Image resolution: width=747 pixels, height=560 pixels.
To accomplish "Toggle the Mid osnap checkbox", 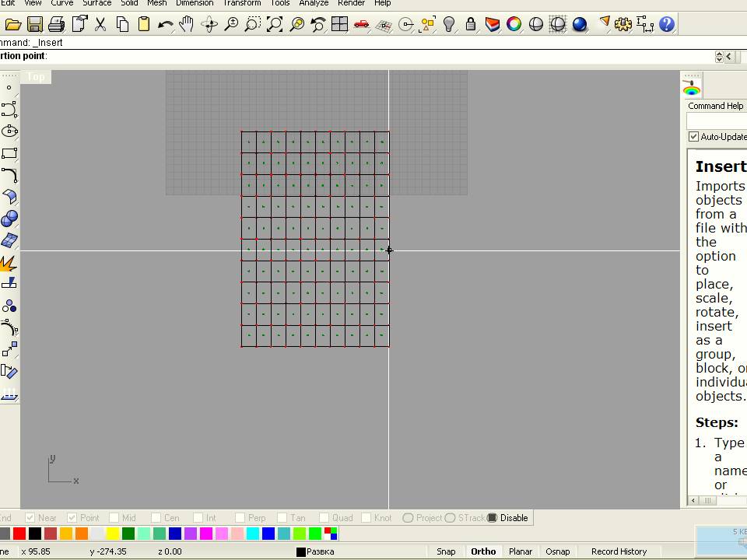I will pos(114,518).
